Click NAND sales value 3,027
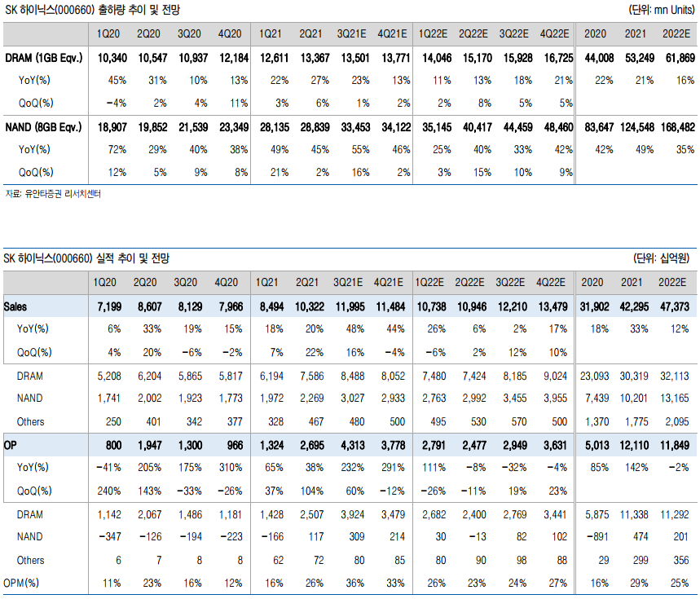Screen dimensions: 700x599 click(x=353, y=399)
